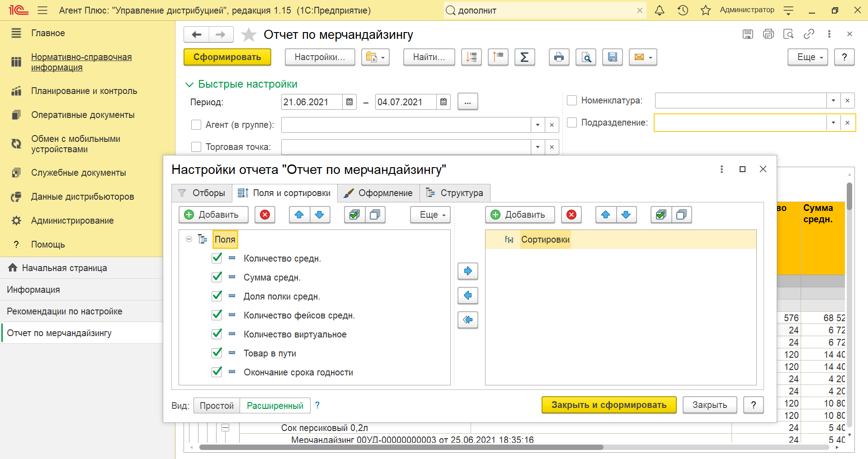Viewport: 868px width, 459px height.
Task: Uncheck all fields icon in fields panel
Action: point(375,215)
